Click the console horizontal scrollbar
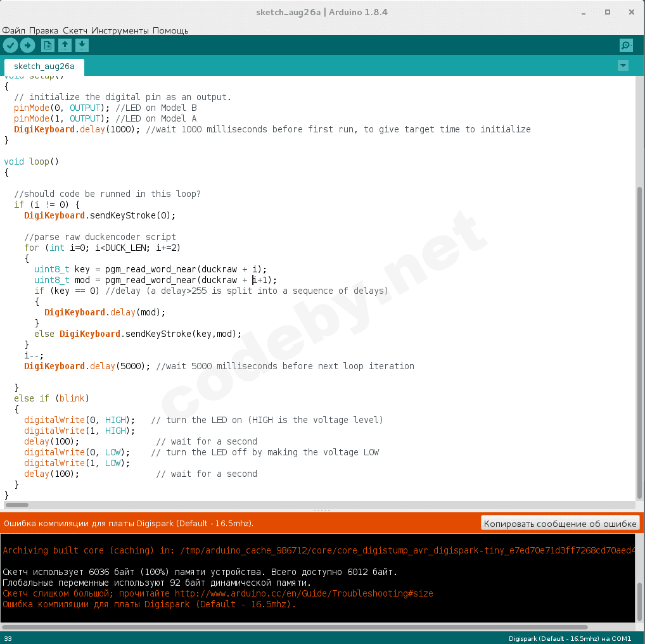The image size is (645, 644). (295, 627)
